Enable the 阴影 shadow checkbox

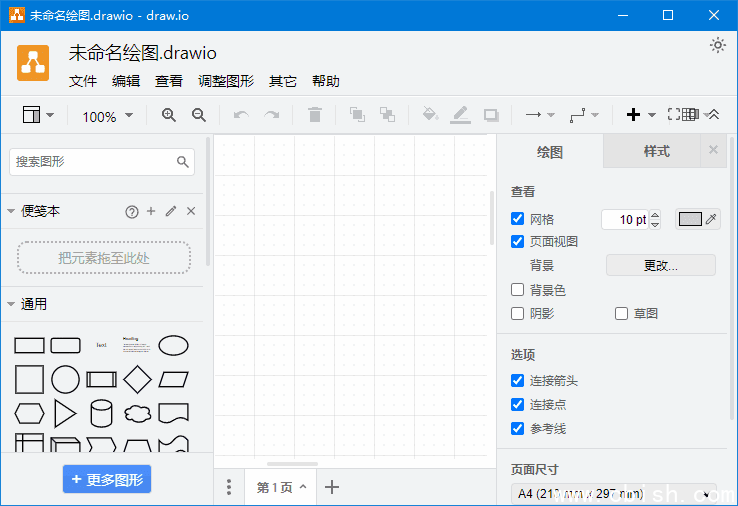pos(518,313)
